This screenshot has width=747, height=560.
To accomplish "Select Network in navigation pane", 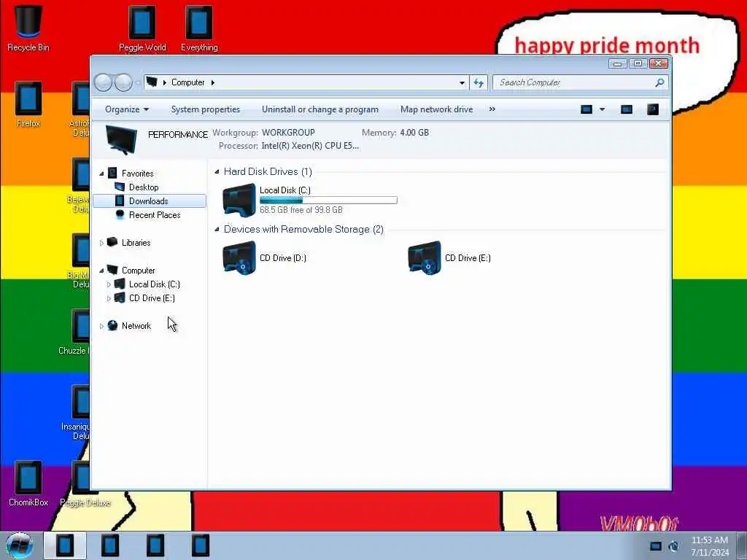I will click(x=136, y=326).
